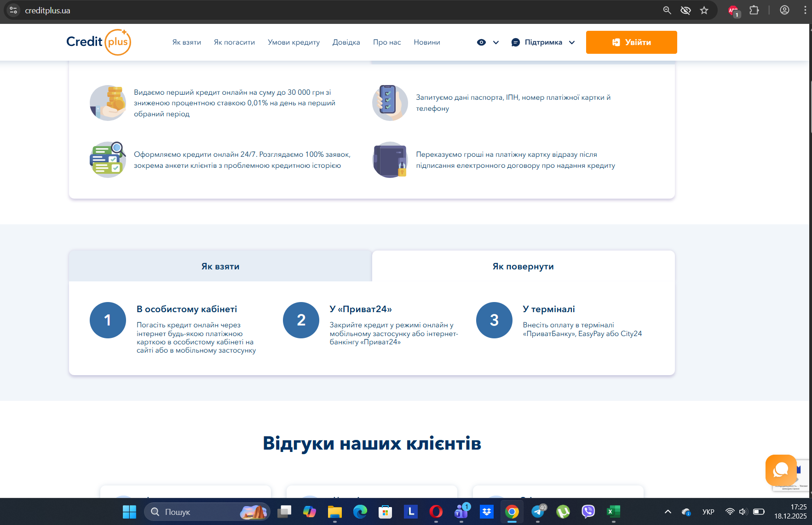Open the browser zoom magnifier icon
The image size is (812, 525).
pos(667,10)
